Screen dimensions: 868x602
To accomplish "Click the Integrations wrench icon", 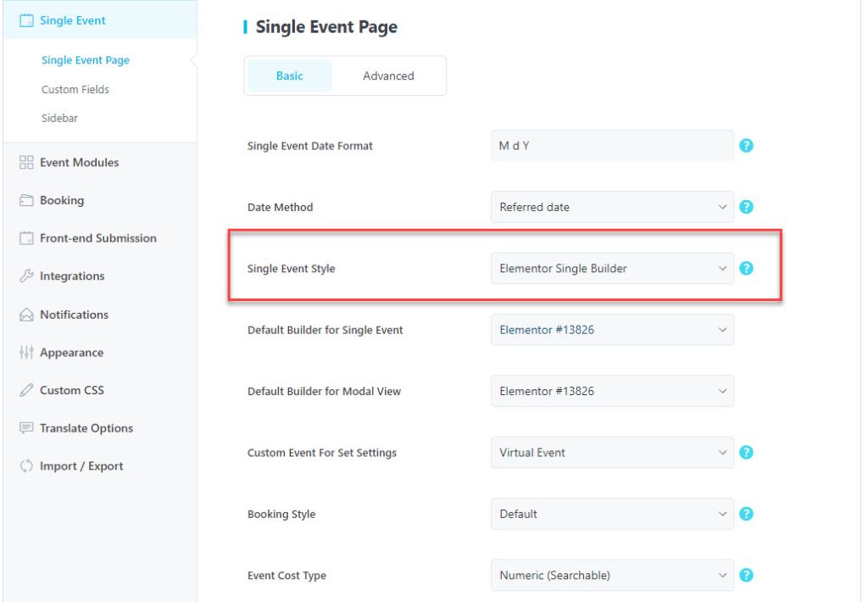I will 26,276.
